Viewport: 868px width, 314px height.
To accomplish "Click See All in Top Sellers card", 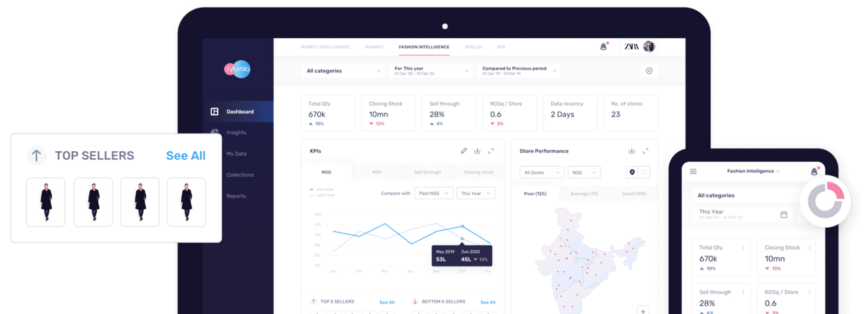I will click(x=186, y=156).
